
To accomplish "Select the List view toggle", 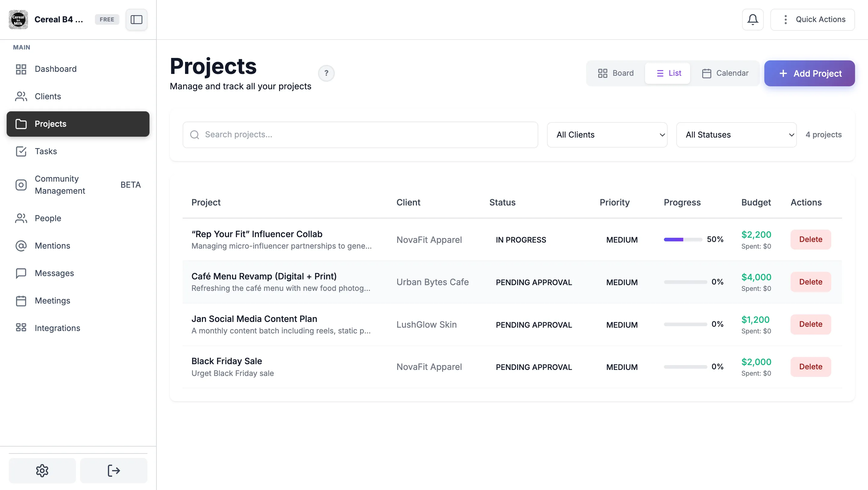I will pyautogui.click(x=668, y=73).
